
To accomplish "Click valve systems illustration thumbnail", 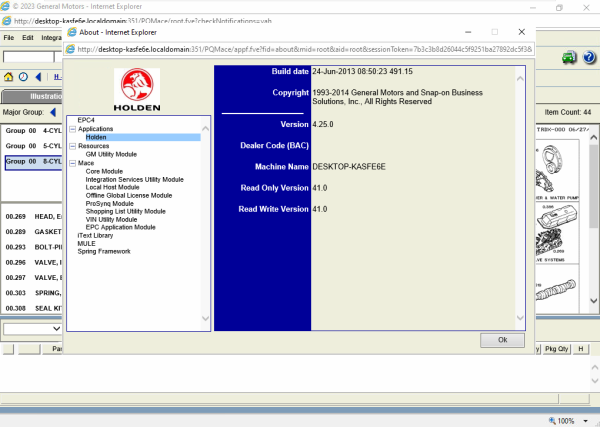I will 557,233.
